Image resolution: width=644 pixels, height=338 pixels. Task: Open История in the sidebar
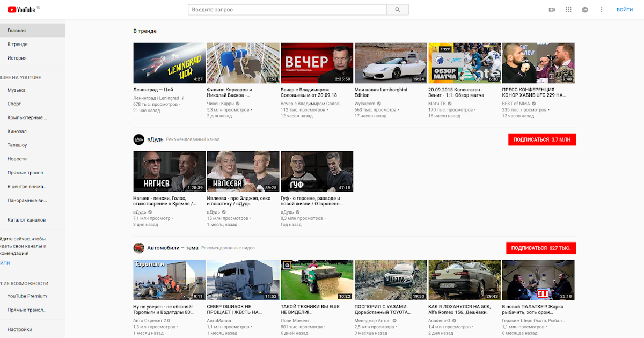pyautogui.click(x=32, y=58)
